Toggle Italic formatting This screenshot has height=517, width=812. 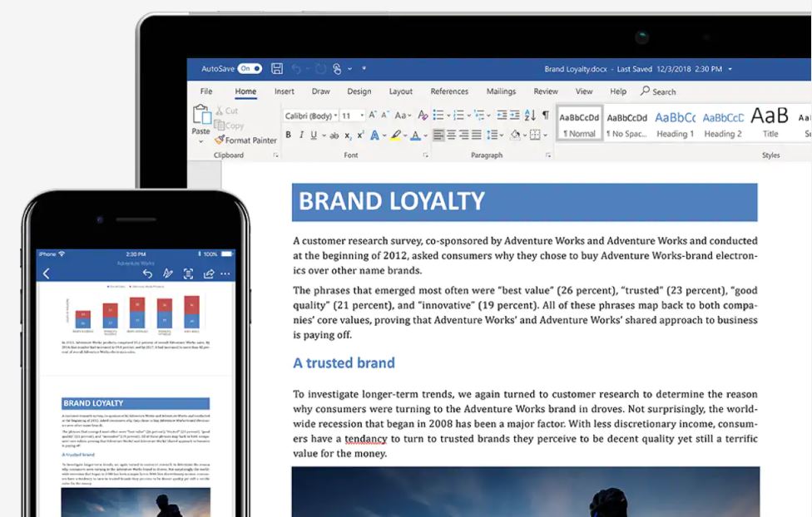click(301, 135)
